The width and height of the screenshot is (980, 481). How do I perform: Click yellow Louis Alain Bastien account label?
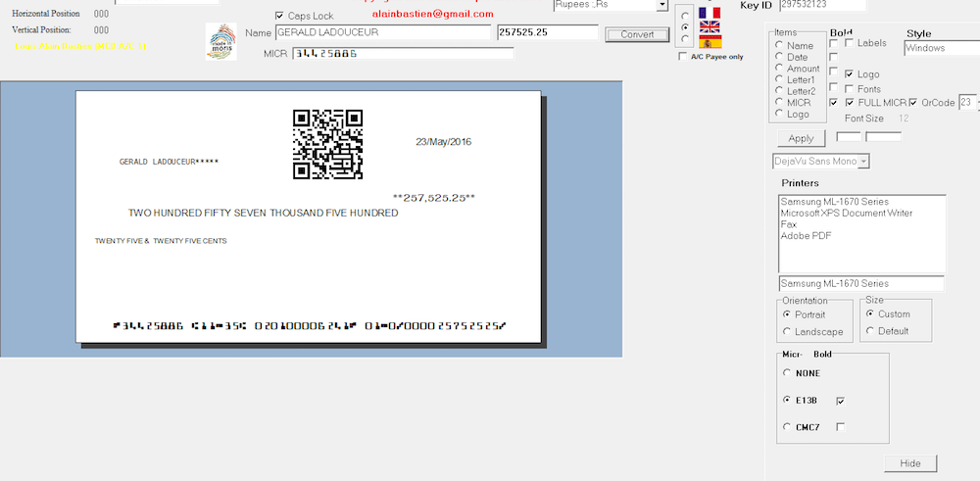80,46
